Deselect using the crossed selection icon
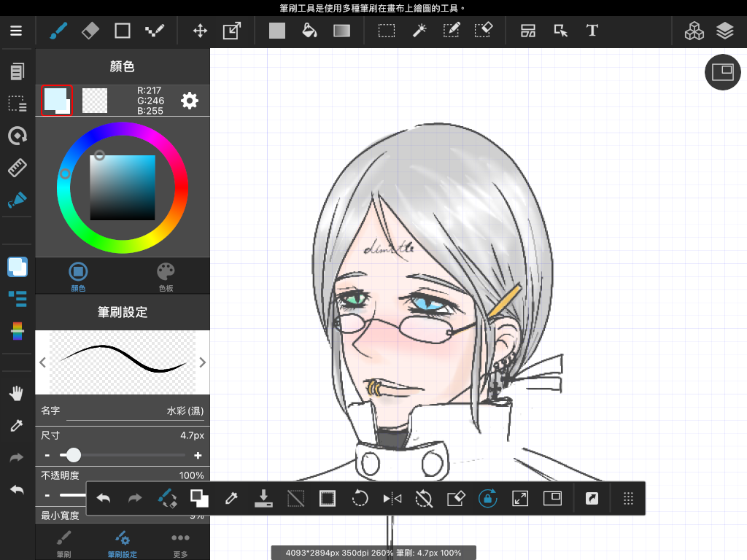The height and width of the screenshot is (560, 747). [296, 499]
